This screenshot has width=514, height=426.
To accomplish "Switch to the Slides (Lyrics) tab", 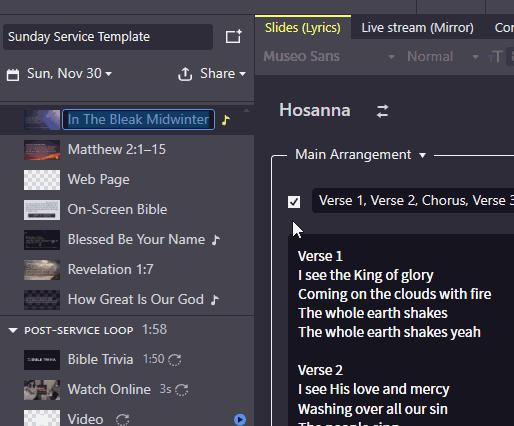I will pos(303,28).
